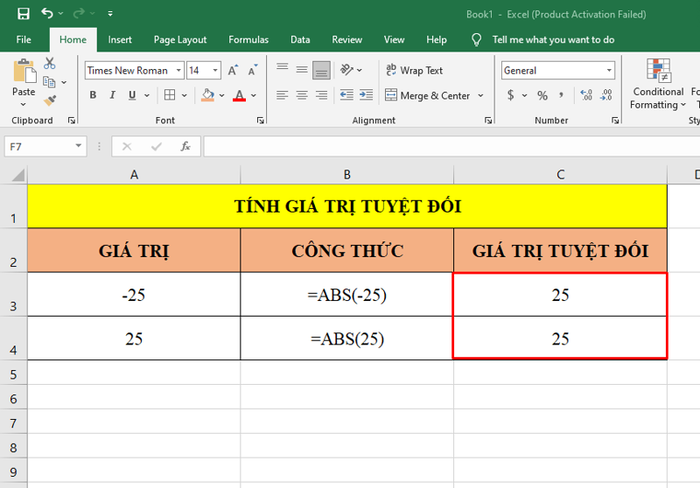Click the Copy icon
The width and height of the screenshot is (700, 488).
(49, 82)
